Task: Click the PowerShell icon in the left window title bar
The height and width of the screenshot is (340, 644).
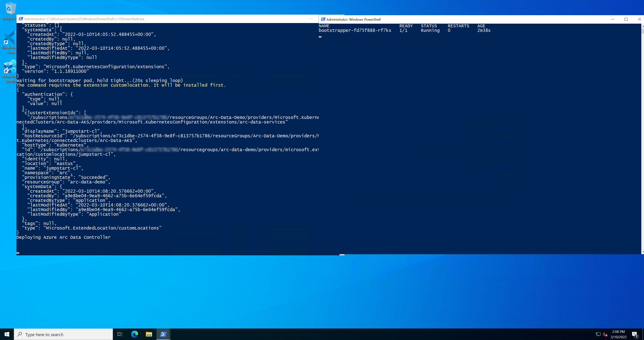Action: (x=21, y=19)
